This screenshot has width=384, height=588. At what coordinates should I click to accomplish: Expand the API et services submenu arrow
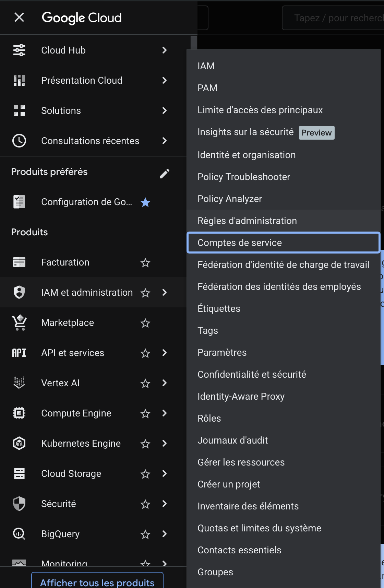point(165,353)
